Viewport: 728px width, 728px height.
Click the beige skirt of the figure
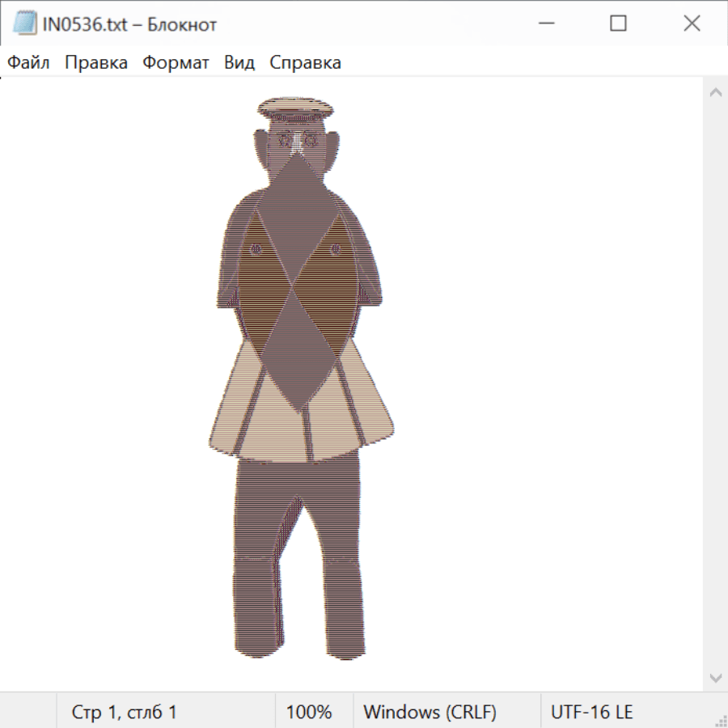[x=243, y=421]
